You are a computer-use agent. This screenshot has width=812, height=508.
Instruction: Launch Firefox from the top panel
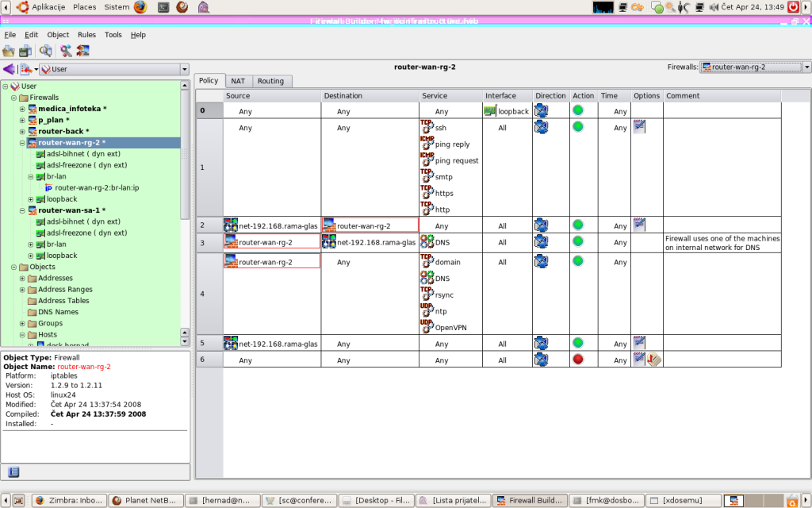(140, 7)
